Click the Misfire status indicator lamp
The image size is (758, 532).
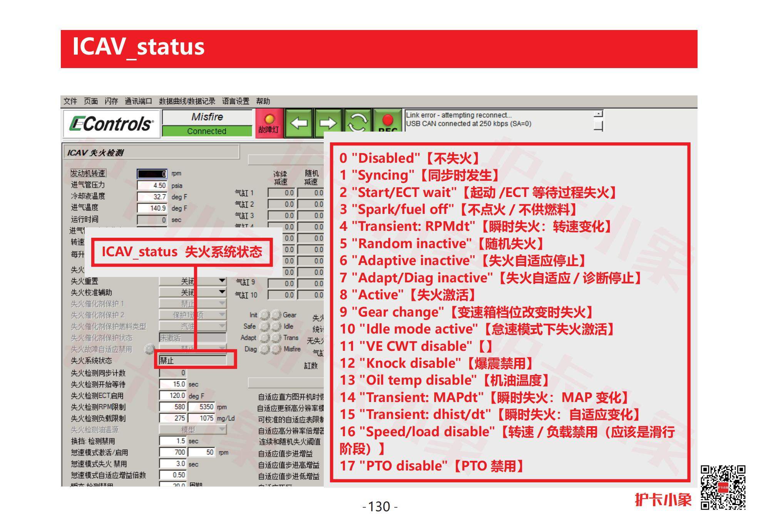point(276,349)
